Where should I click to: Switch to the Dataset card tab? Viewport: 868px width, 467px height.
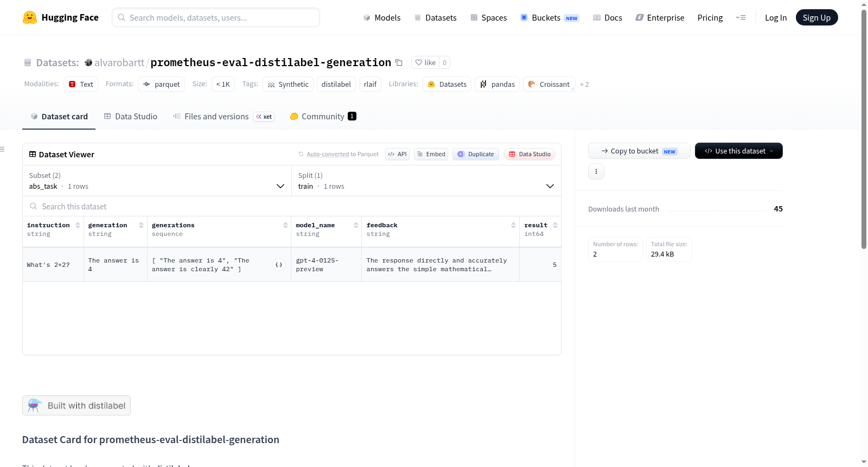tap(59, 116)
